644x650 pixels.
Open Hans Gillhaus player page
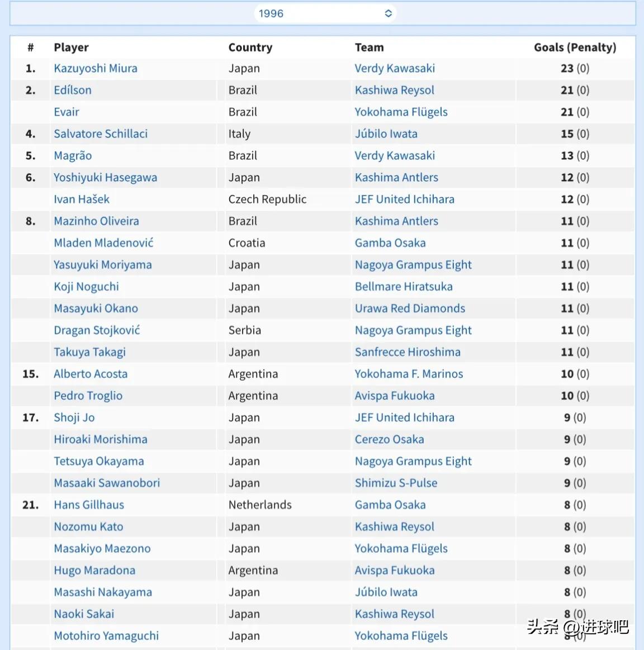coord(89,505)
